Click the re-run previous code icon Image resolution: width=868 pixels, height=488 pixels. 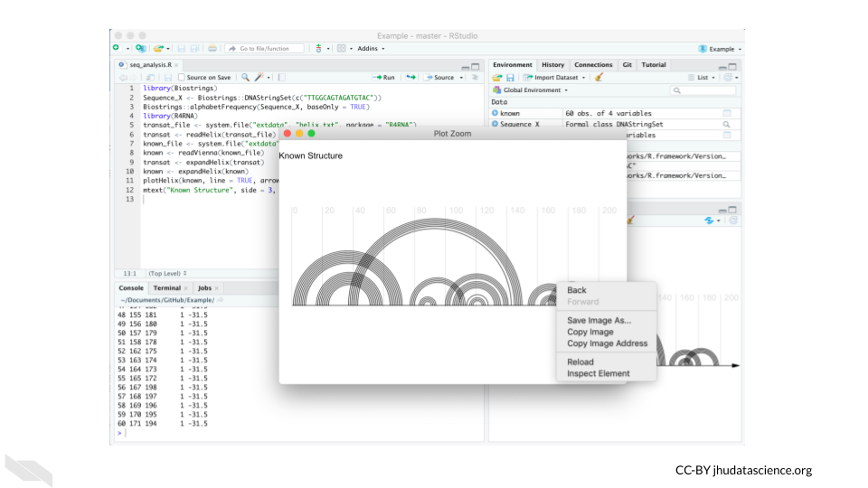[410, 78]
